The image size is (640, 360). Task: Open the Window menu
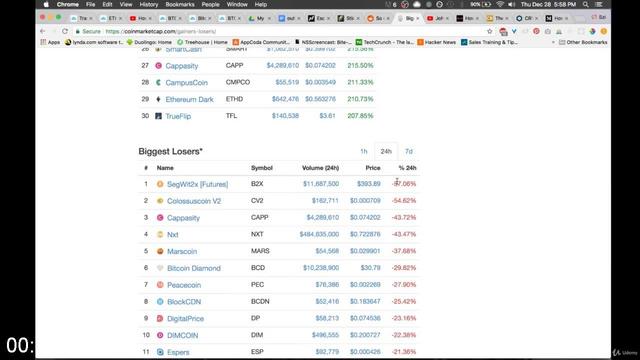[x=237, y=4]
